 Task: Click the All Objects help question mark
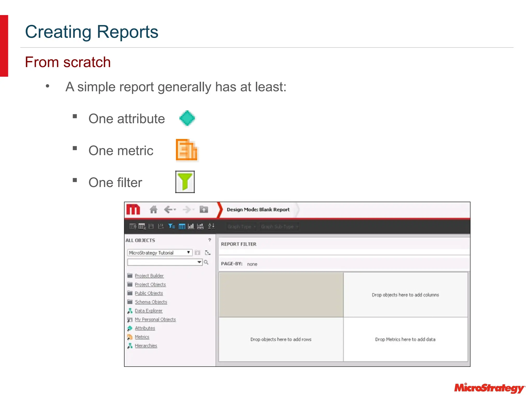(210, 240)
